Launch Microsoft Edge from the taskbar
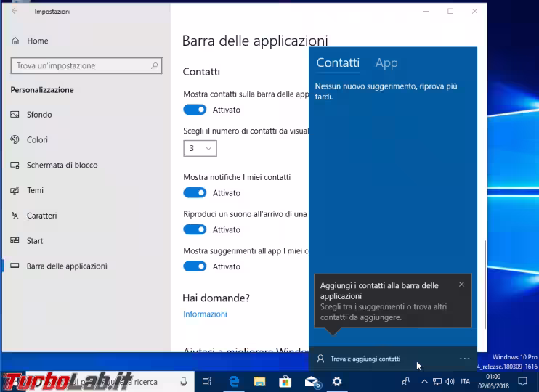This screenshot has width=539, height=392. tap(234, 381)
